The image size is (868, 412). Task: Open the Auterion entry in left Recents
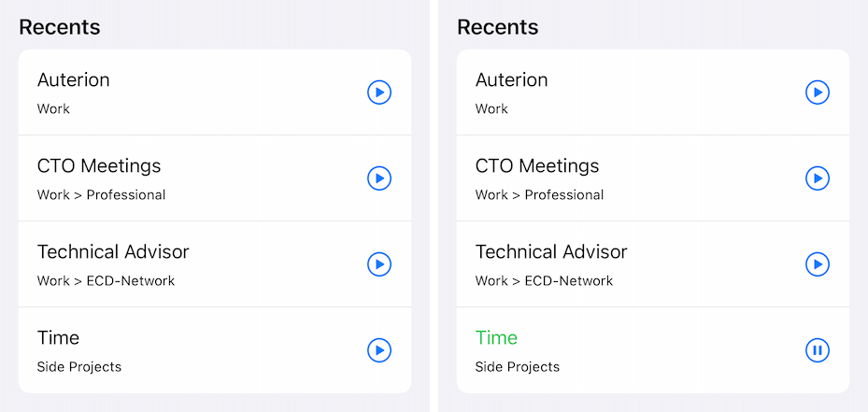(x=215, y=92)
